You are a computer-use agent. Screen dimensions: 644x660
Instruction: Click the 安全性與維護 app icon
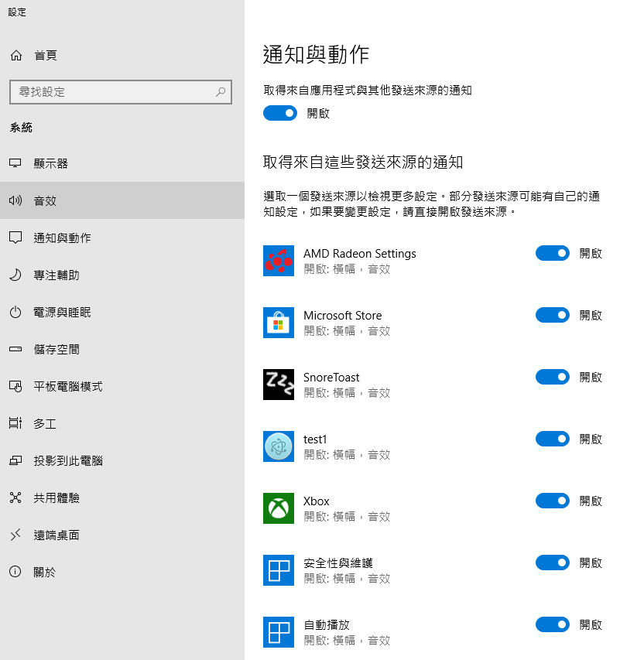tap(279, 570)
